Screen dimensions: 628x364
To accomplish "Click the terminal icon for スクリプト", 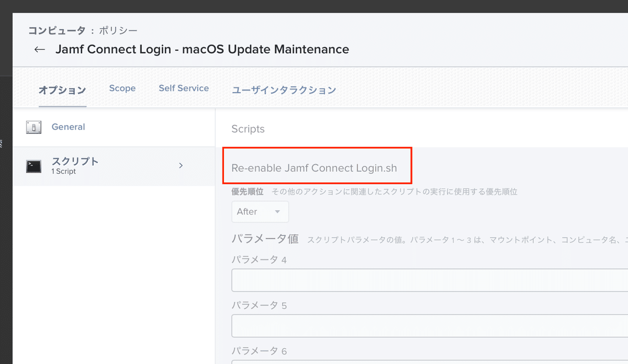I will 33,166.
